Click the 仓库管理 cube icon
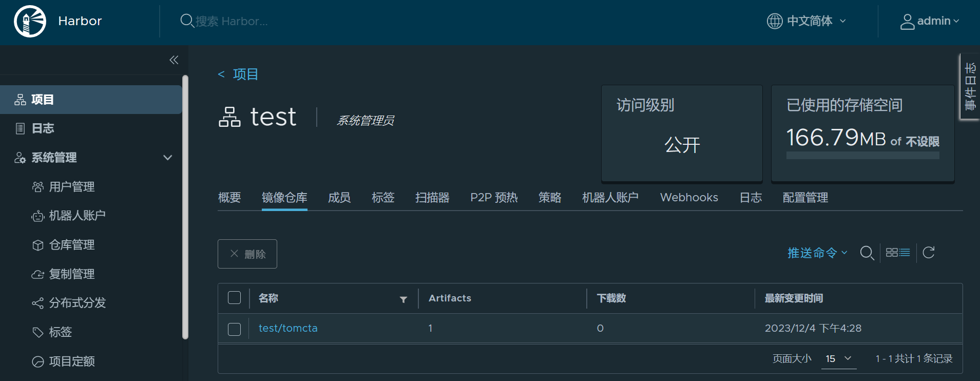The height and width of the screenshot is (381, 980). pyautogui.click(x=38, y=245)
